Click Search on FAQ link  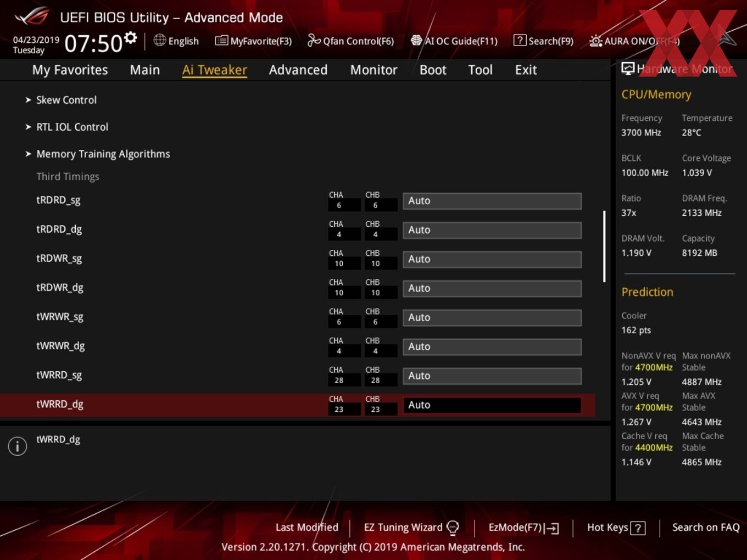[x=706, y=527]
